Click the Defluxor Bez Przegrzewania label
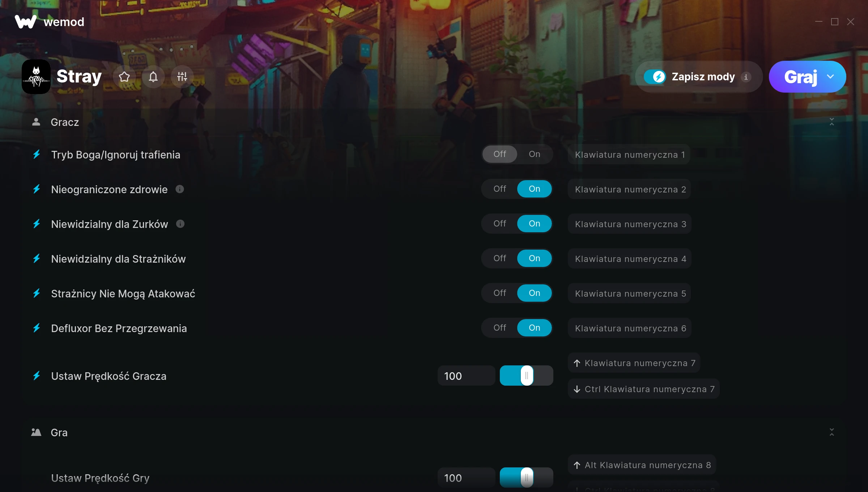The height and width of the screenshot is (492, 868). (119, 328)
